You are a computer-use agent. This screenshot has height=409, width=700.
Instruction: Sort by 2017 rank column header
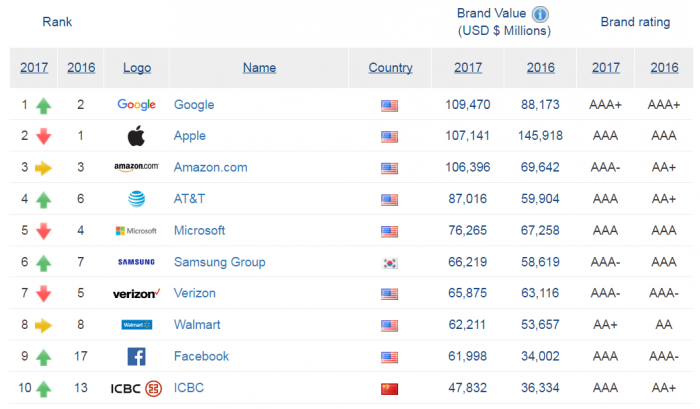click(34, 68)
